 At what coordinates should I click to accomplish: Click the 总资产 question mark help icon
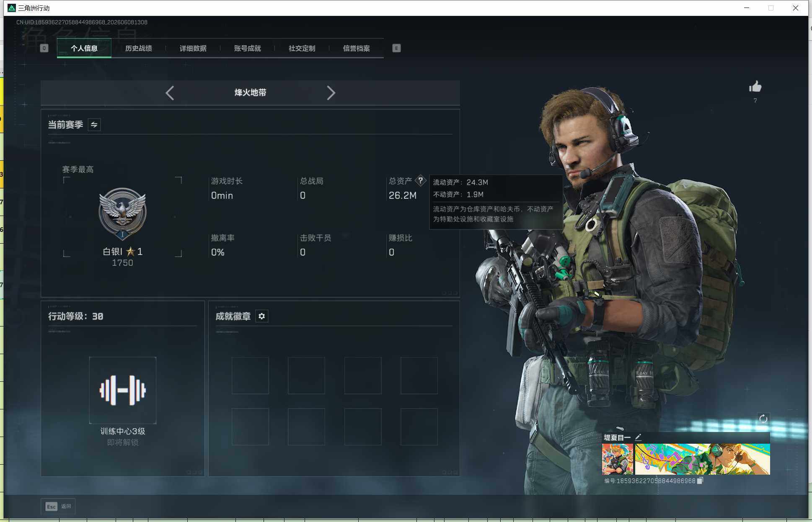tap(420, 181)
